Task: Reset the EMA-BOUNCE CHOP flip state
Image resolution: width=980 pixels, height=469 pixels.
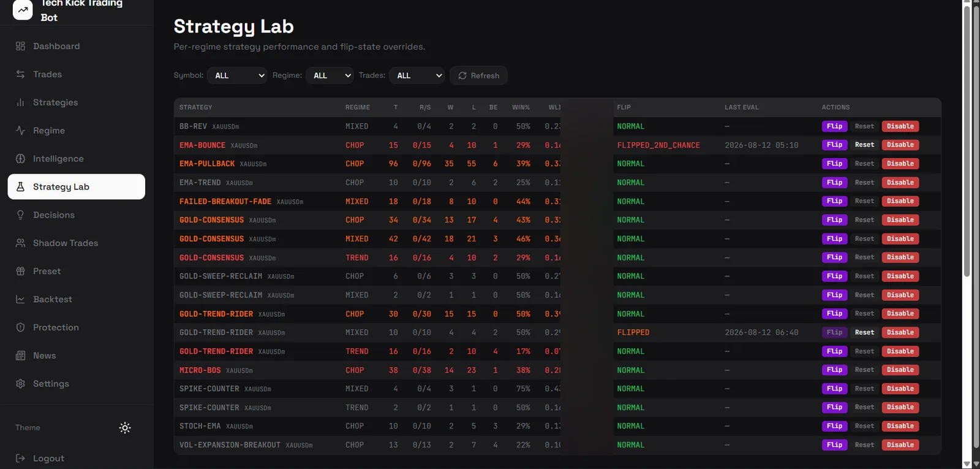Action: tap(864, 145)
